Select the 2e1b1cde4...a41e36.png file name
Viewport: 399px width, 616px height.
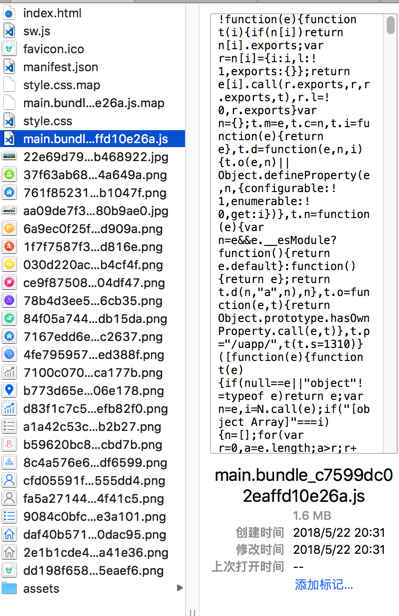[x=95, y=553]
